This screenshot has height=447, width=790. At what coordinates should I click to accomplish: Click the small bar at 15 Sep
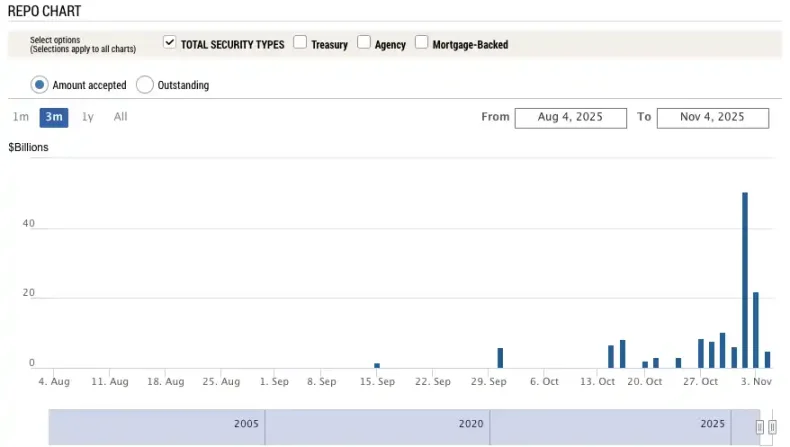(377, 366)
